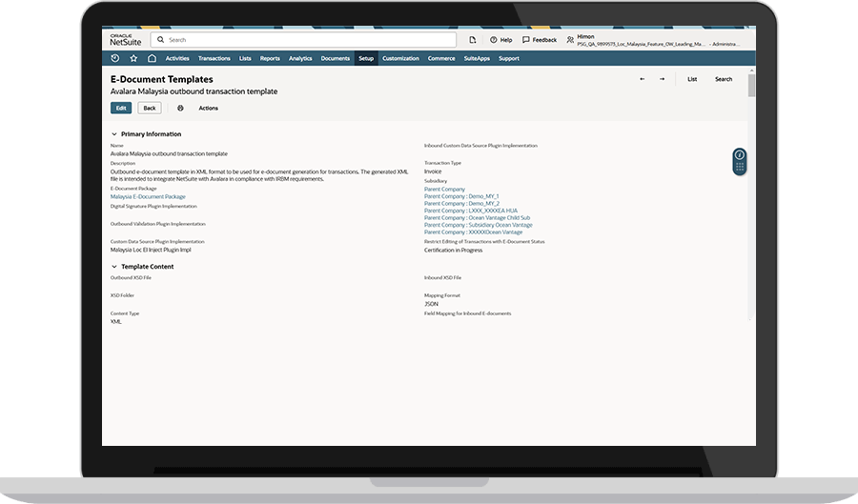This screenshot has width=858, height=504.
Task: Click 'Certification in Progress' value
Action: point(453,250)
